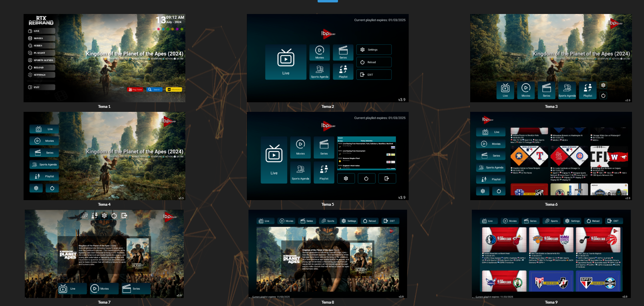644x306 pixels.
Task: Select SPORTS AGENDA in Tema 1 sidebar menu
Action: tap(42, 60)
